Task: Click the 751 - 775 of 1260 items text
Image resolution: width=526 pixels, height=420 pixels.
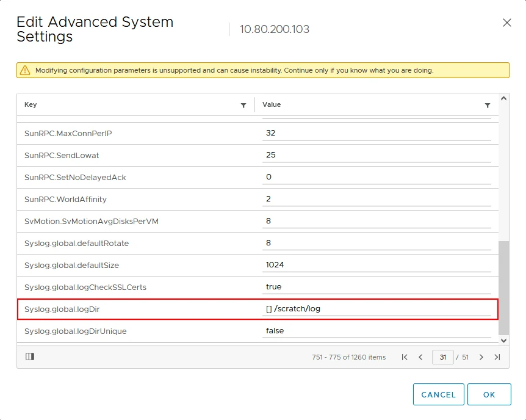Action: pos(349,357)
